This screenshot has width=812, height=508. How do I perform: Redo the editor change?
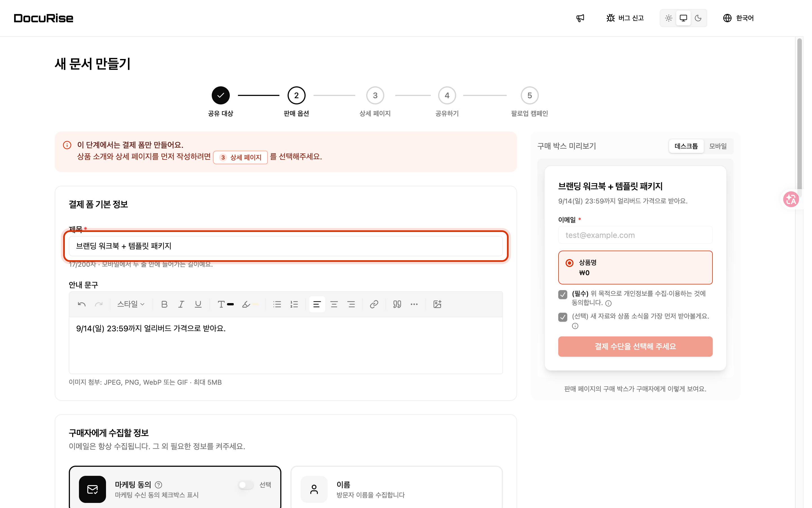coord(99,305)
